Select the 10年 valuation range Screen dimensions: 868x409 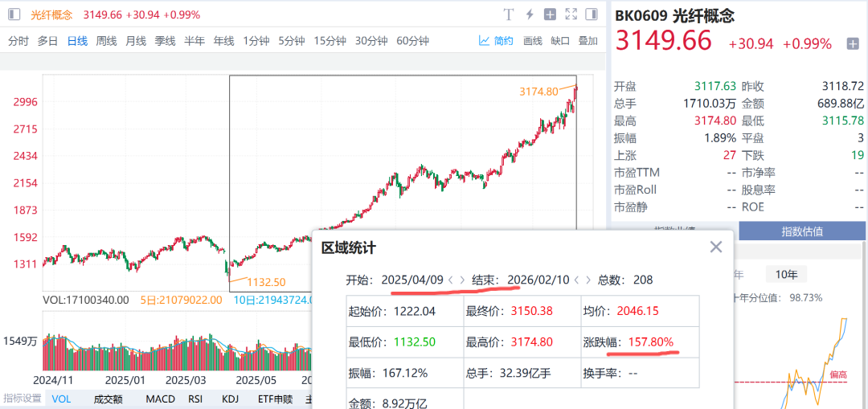click(786, 274)
